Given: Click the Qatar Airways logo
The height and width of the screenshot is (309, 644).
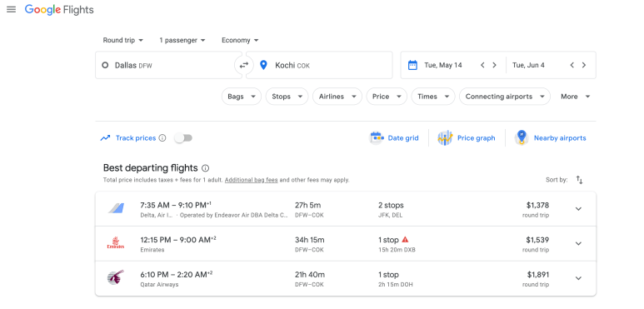Looking at the screenshot, I should [x=116, y=278].
